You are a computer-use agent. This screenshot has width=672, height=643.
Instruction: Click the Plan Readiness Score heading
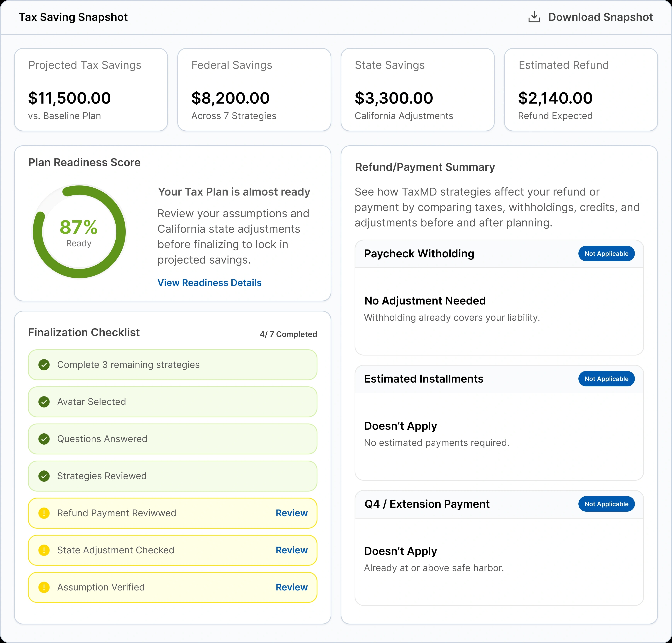pos(84,162)
